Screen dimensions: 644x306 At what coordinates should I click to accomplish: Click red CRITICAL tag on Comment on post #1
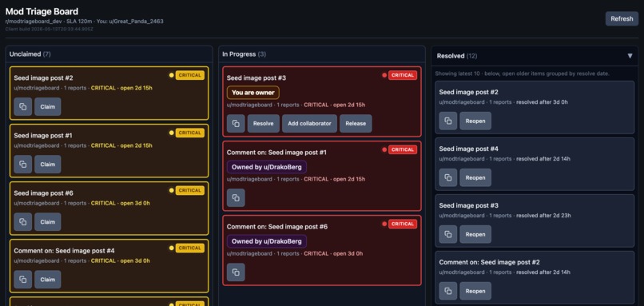(403, 149)
